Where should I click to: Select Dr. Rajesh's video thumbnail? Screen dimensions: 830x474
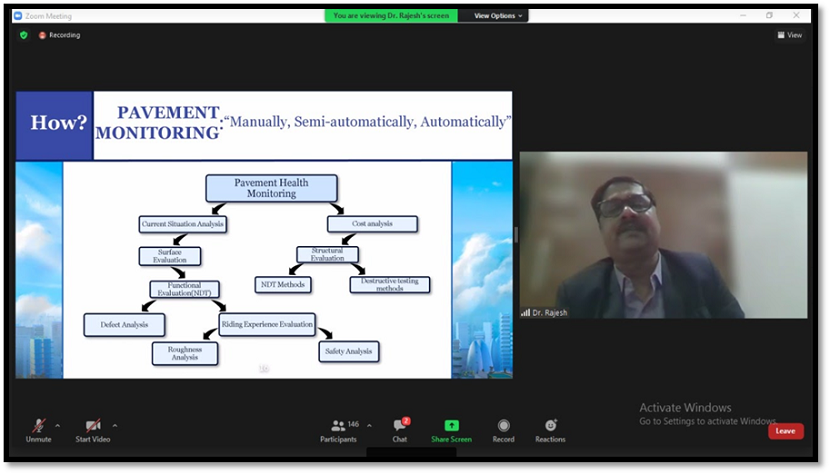tap(663, 235)
